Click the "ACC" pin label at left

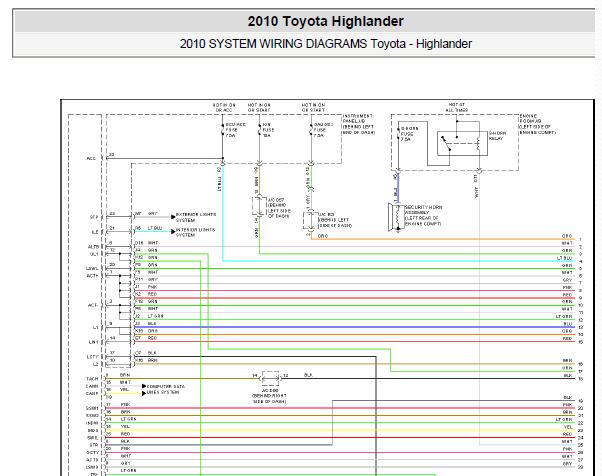91,158
